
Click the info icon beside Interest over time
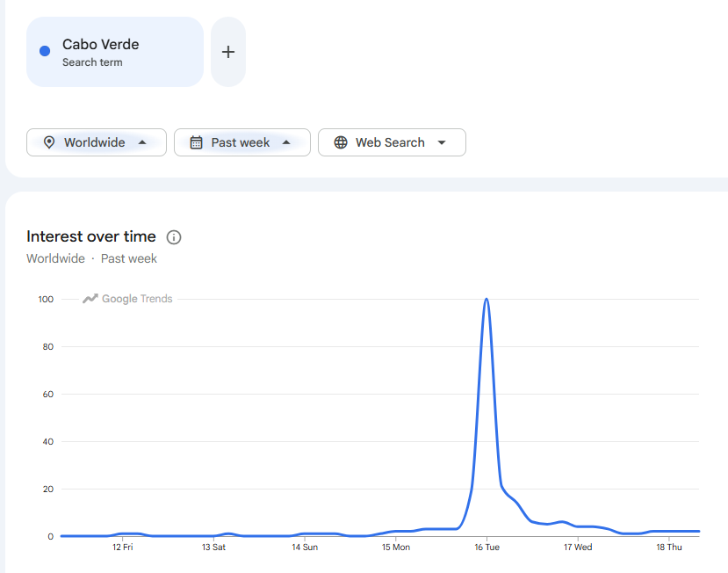(174, 237)
